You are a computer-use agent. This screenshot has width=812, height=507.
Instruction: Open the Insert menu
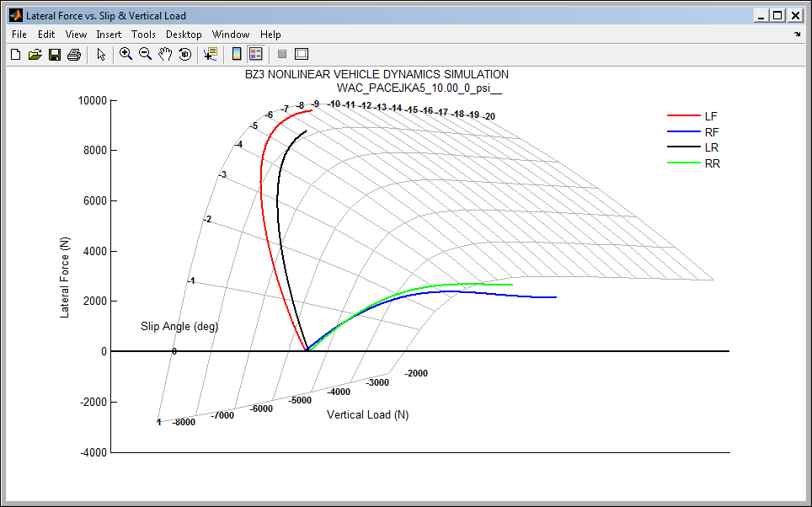[x=109, y=35]
